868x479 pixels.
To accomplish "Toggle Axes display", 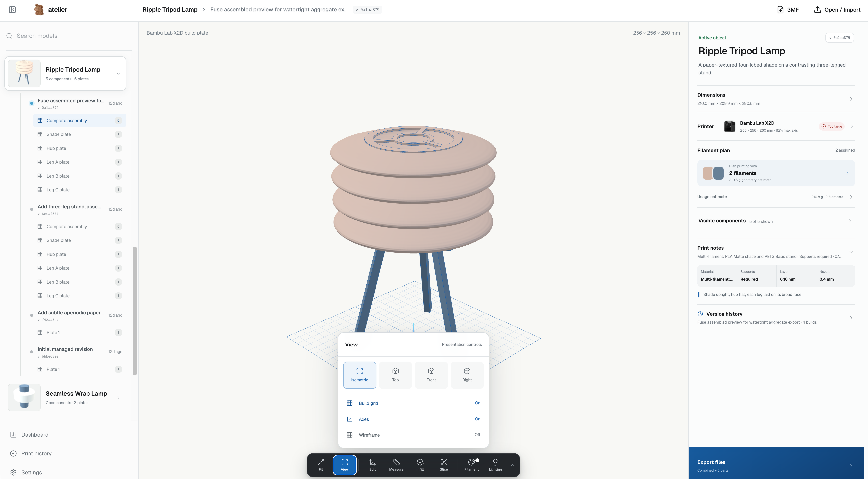I will [413, 419].
